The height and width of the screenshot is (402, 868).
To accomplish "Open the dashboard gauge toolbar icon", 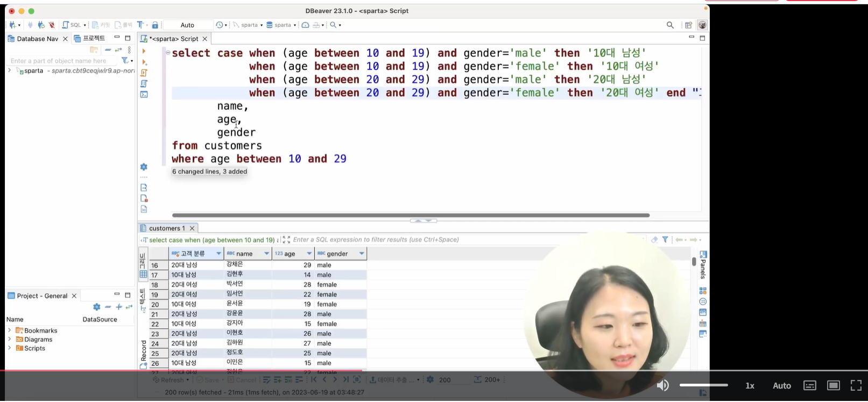I will (305, 25).
